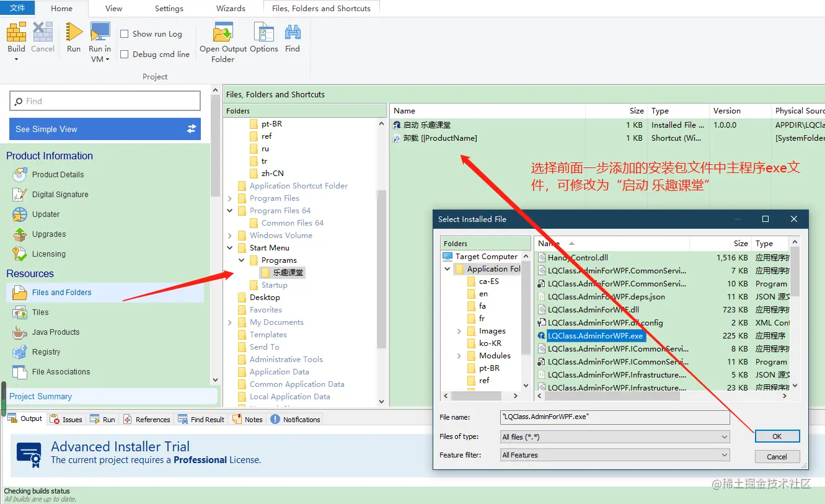Image resolution: width=825 pixels, height=504 pixels.
Task: Open the Updater page
Action: coord(46,214)
